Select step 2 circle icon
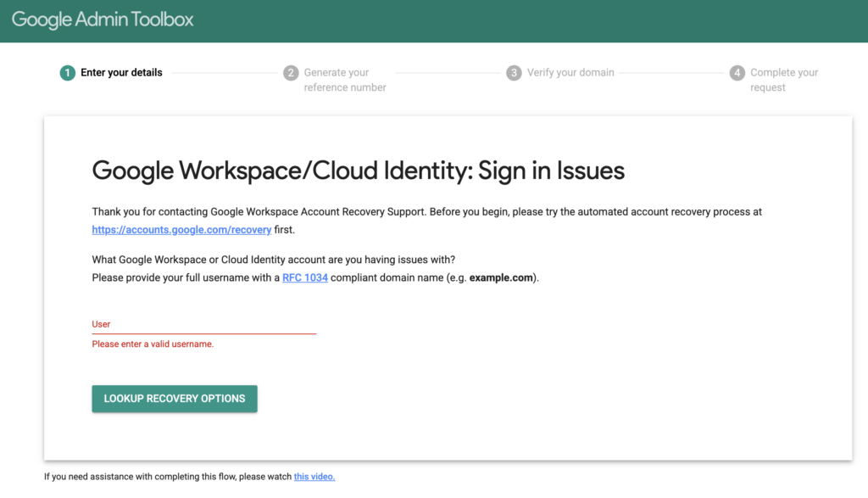The height and width of the screenshot is (498, 868). [x=291, y=73]
